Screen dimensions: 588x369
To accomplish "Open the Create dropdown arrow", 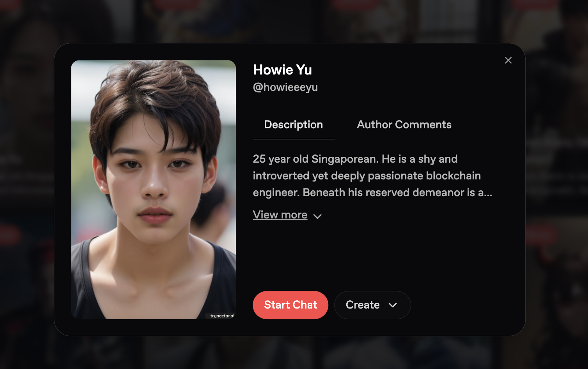I will coord(393,305).
